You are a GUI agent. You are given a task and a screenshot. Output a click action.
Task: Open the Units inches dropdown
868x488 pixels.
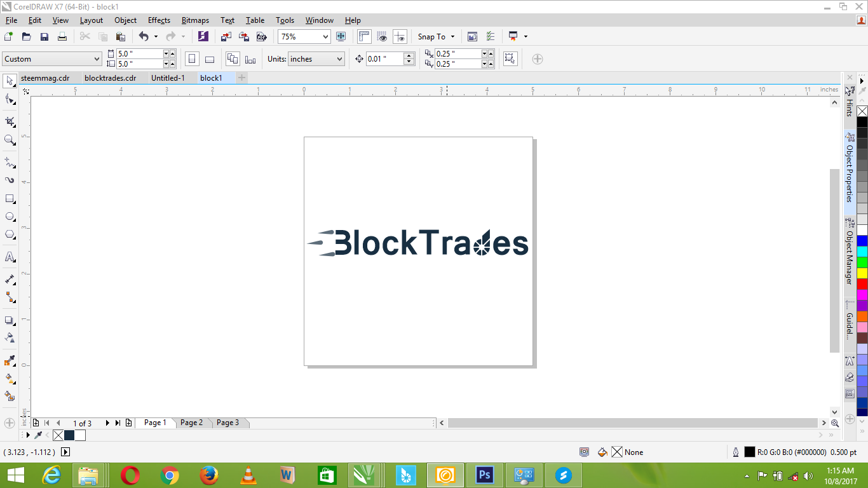(x=339, y=59)
